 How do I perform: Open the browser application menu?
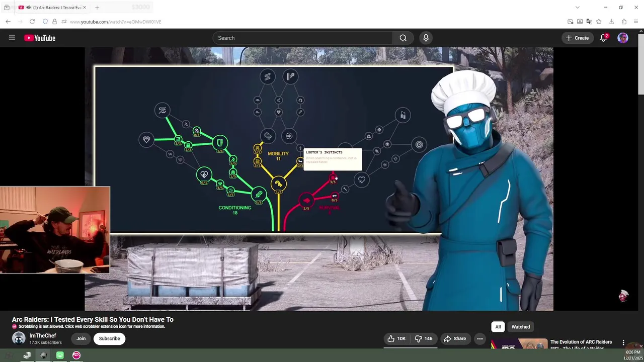tap(636, 22)
